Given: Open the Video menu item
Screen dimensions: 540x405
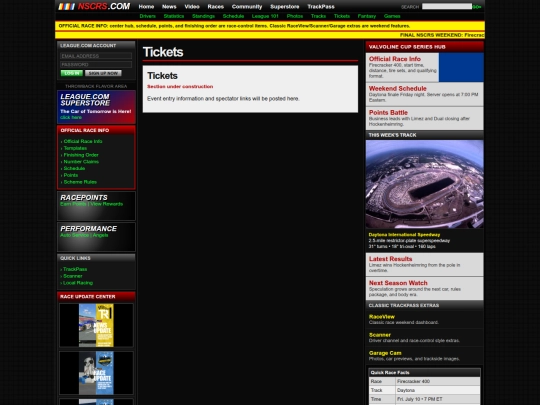Looking at the screenshot, I should click(x=192, y=7).
